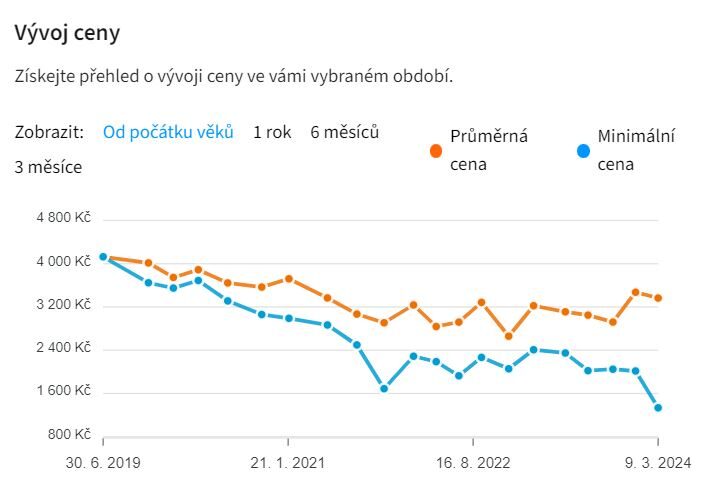Click the '21. 1. 2021' axis date label
Screen dimensions: 717x501
point(288,463)
